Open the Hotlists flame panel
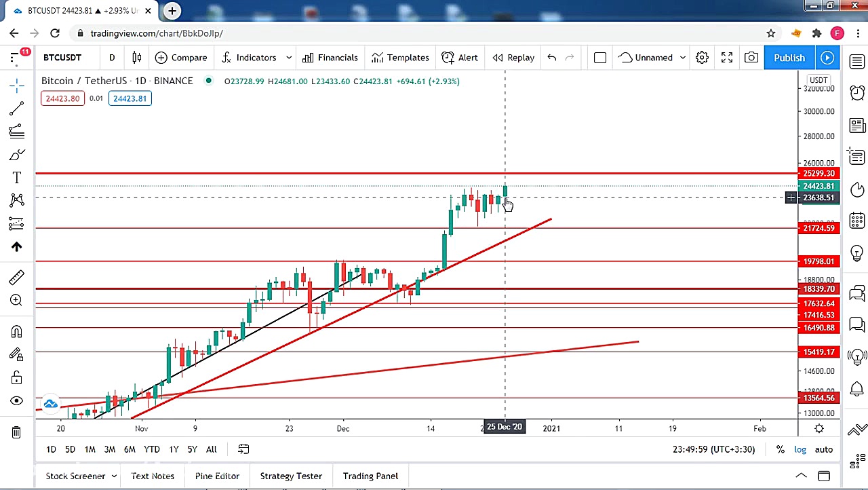Screen dimensions: 868x490 [x=857, y=189]
